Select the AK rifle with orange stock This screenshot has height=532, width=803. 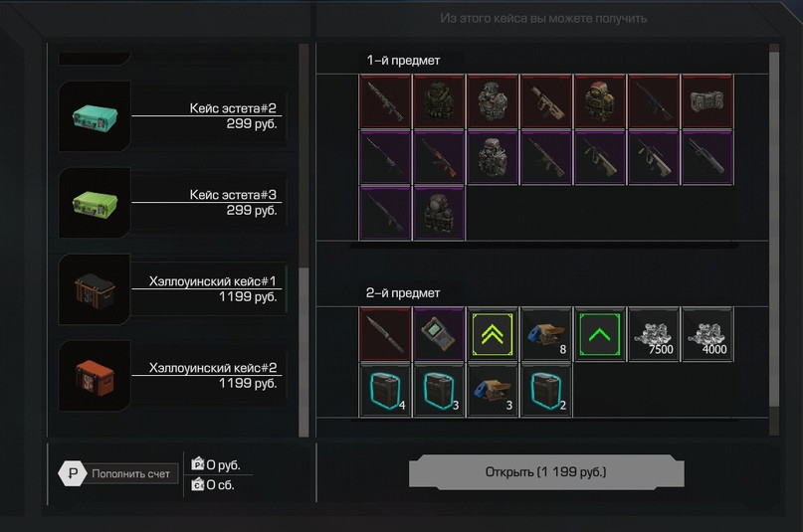coord(439,157)
